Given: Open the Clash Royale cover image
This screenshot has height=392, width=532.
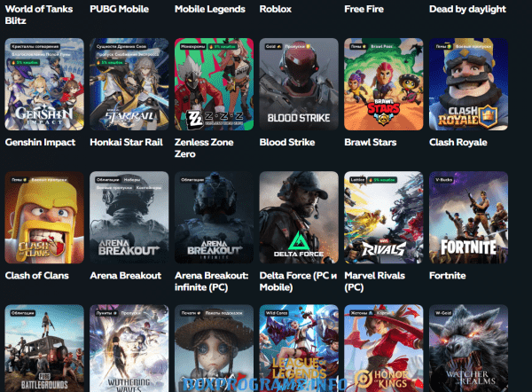Looking at the screenshot, I should tap(468, 84).
